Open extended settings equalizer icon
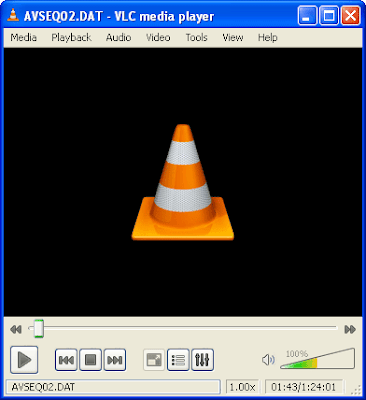 click(x=202, y=360)
